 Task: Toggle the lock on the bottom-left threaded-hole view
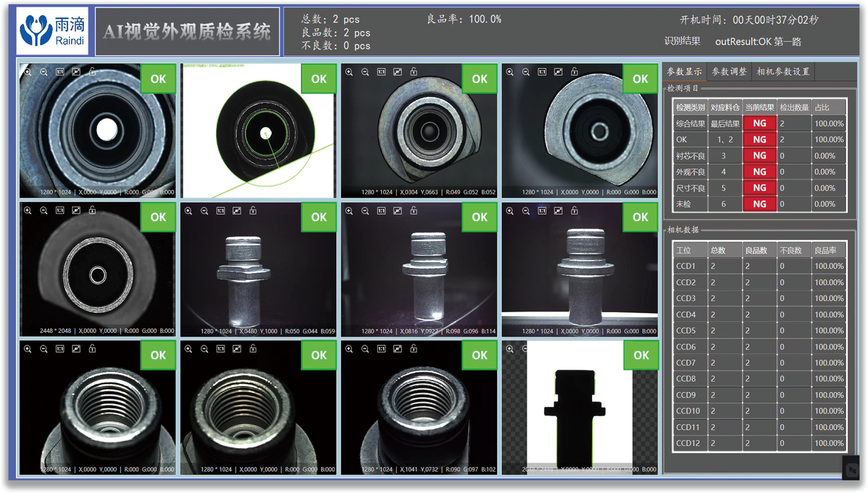[92, 348]
